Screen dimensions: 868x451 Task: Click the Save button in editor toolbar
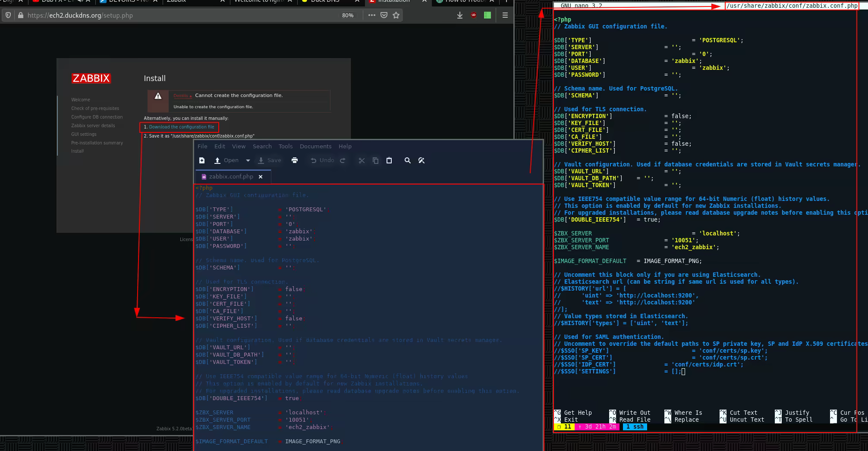[x=269, y=160]
